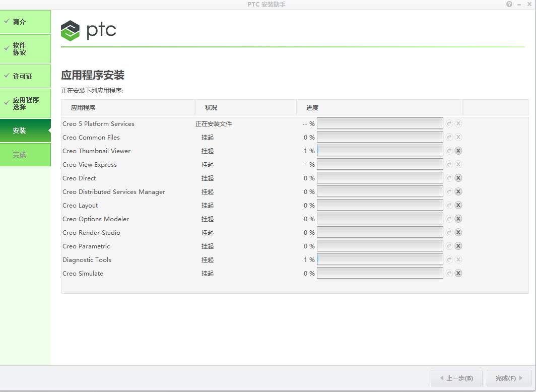
Task: Select the Creo Options Modeler row name
Action: click(x=96, y=219)
